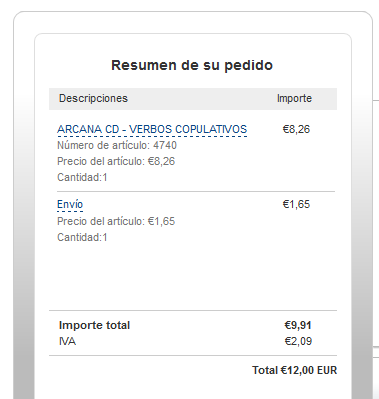Click the IVA label
The image size is (379, 399).
tap(67, 341)
